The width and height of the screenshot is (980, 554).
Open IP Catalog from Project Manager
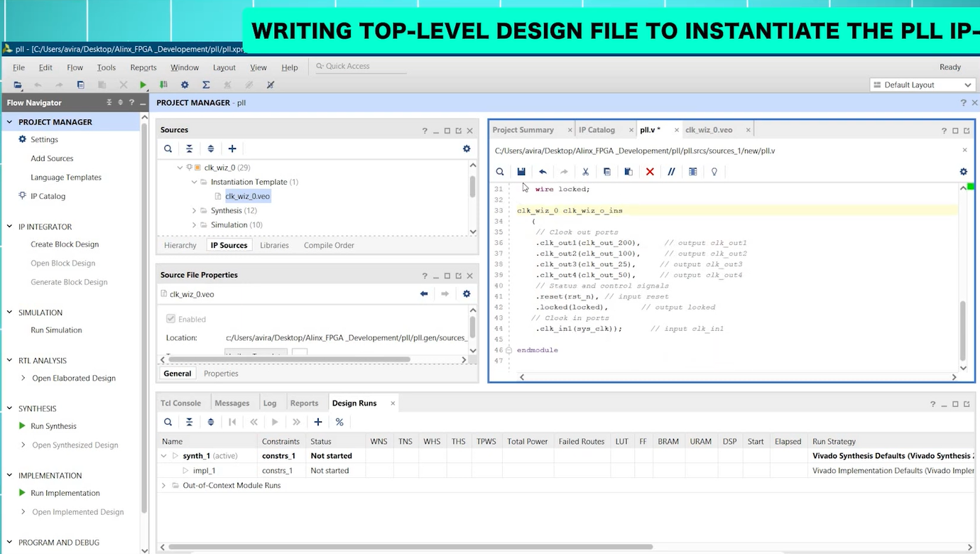(48, 196)
